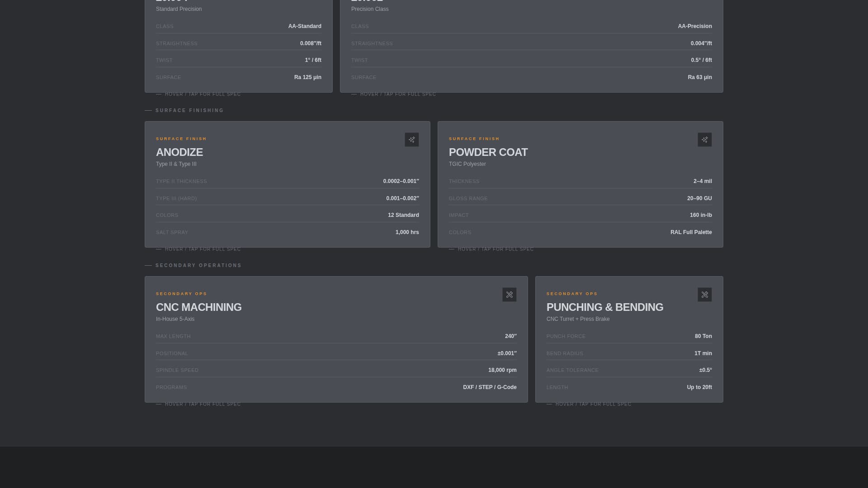The image size is (868, 488).
Task: Click the sparkle icon on the Anodize card
Action: click(412, 140)
